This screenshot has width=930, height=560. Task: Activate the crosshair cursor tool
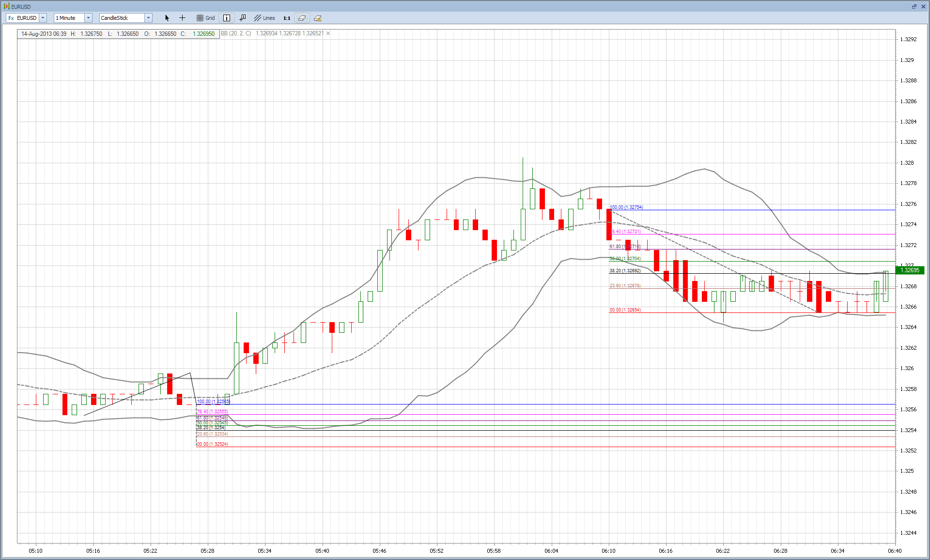pos(182,18)
